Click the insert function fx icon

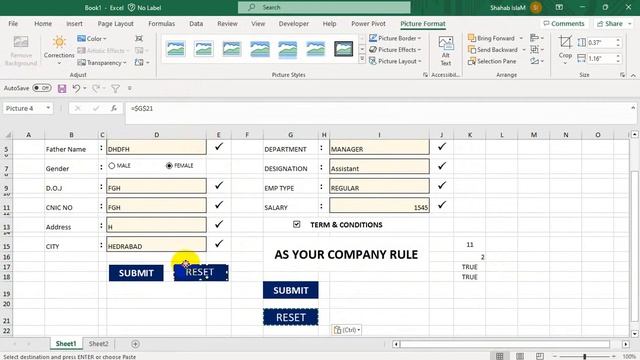114,108
